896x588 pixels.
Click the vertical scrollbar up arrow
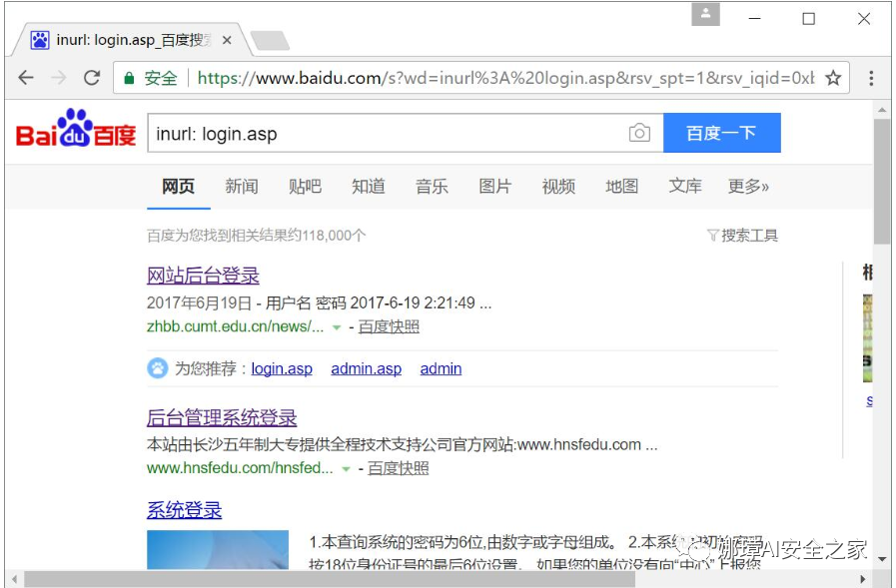coord(882,109)
